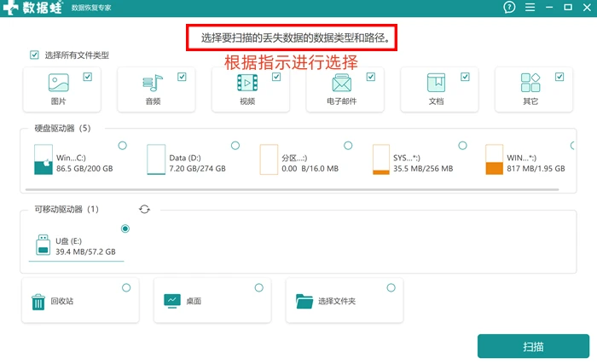The height and width of the screenshot is (364, 597).
Task: Uncheck the 视频 file type checkbox
Action: coord(276,77)
